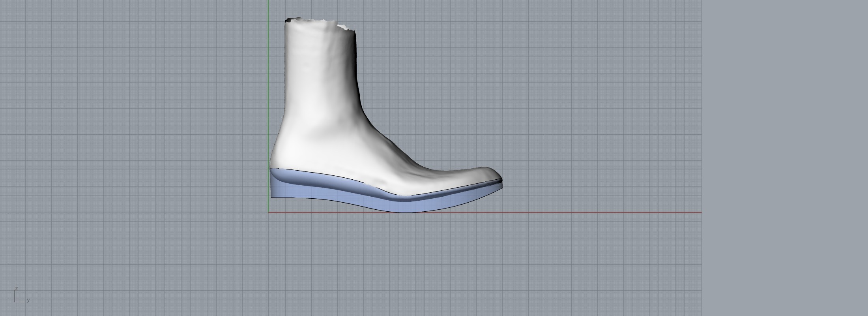The image size is (868, 316).
Task: Click the z label on the axes icon
Action: [x=17, y=289]
